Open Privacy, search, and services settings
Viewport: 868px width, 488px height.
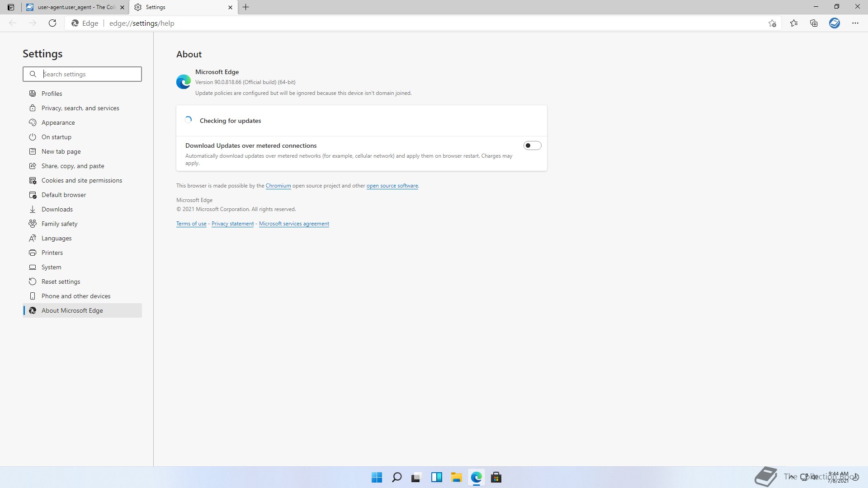80,108
